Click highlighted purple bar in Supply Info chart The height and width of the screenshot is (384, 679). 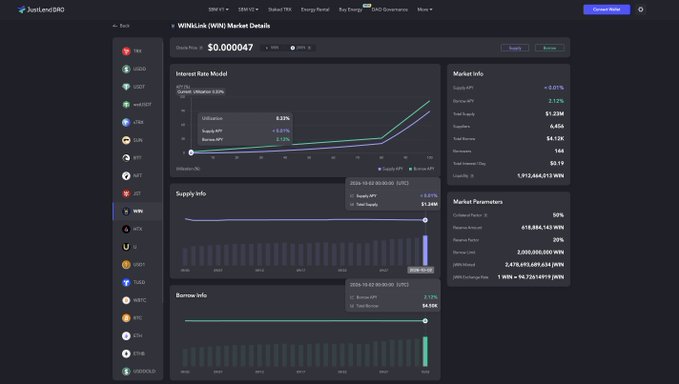[x=425, y=250]
